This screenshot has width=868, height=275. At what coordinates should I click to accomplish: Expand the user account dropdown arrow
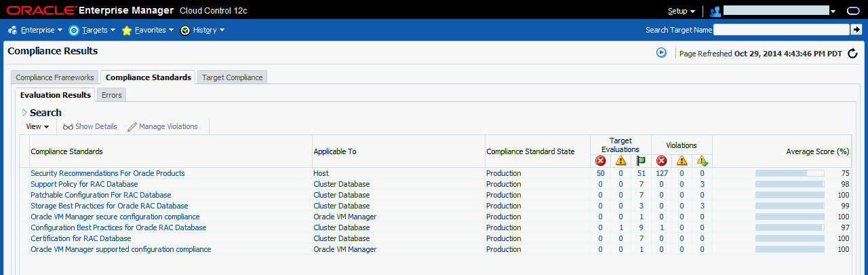point(833,12)
